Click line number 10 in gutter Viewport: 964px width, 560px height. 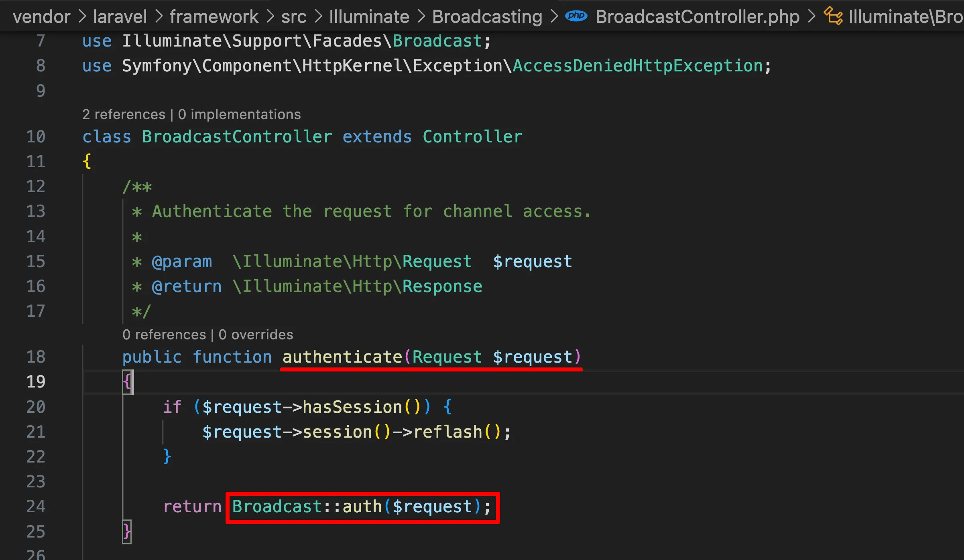coord(36,137)
